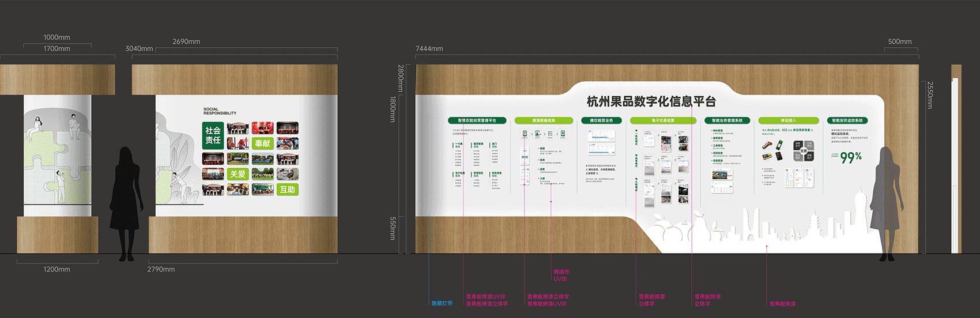Click the 7444mm dimension label
Viewport: 980px width, 318px height.
429,49
